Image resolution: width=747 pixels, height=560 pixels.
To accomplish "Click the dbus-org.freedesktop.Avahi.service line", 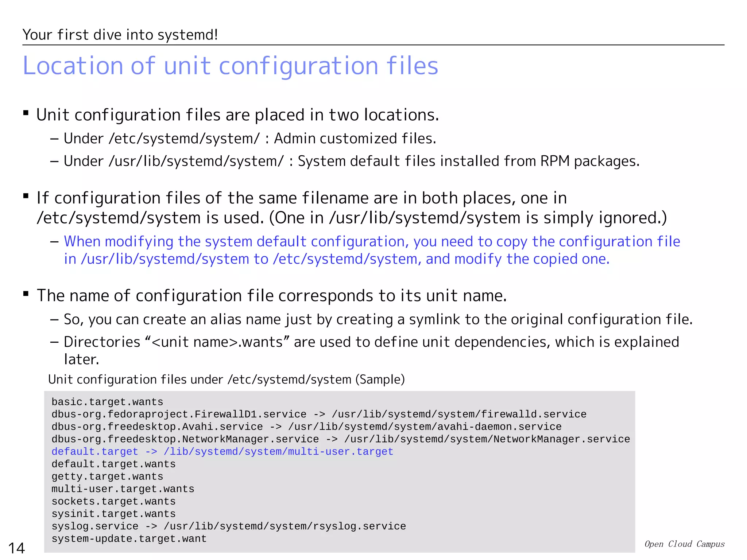I will tap(306, 427).
